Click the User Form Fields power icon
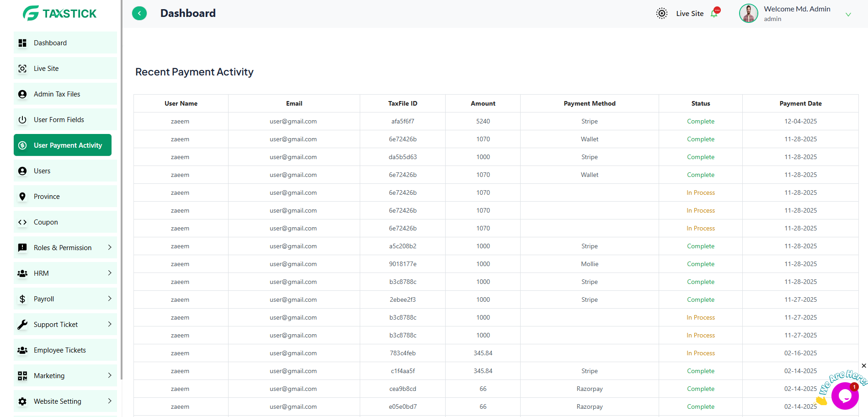Screen dimensions: 868x417 [22, 120]
